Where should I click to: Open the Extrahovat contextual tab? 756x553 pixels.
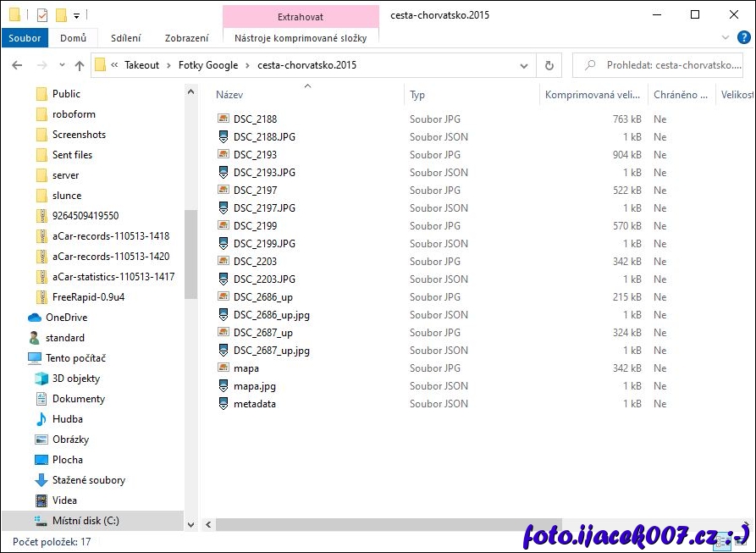(x=300, y=17)
